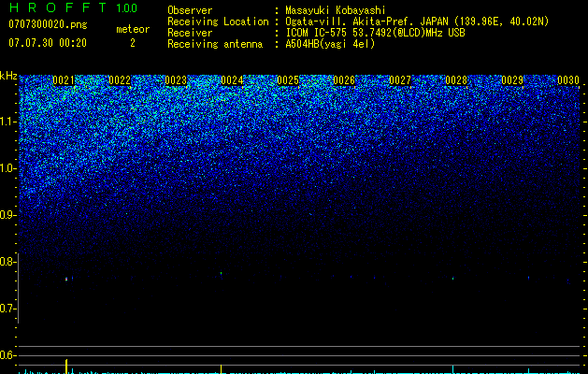
Task: Click the yellow power spike near 0024
Action: click(222, 369)
